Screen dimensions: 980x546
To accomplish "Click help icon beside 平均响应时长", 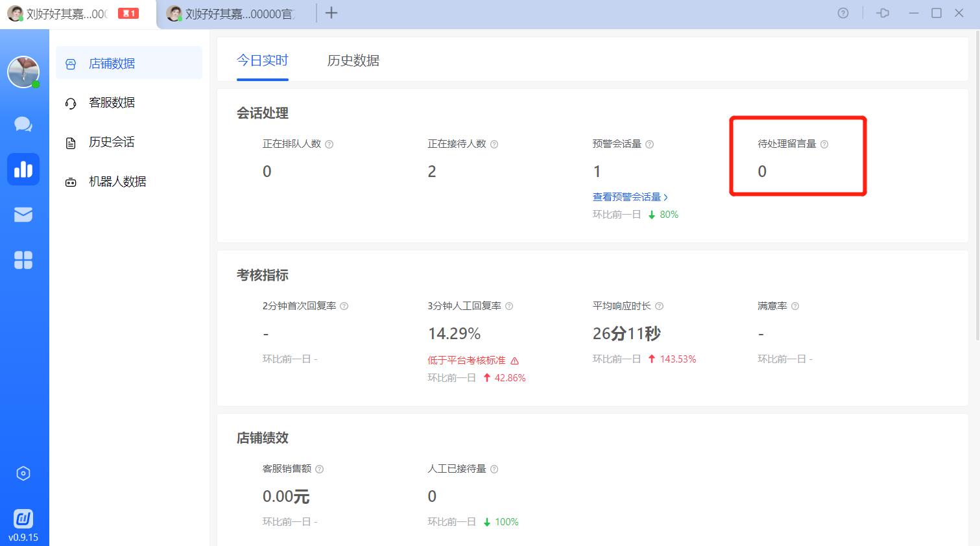I will 659,306.
